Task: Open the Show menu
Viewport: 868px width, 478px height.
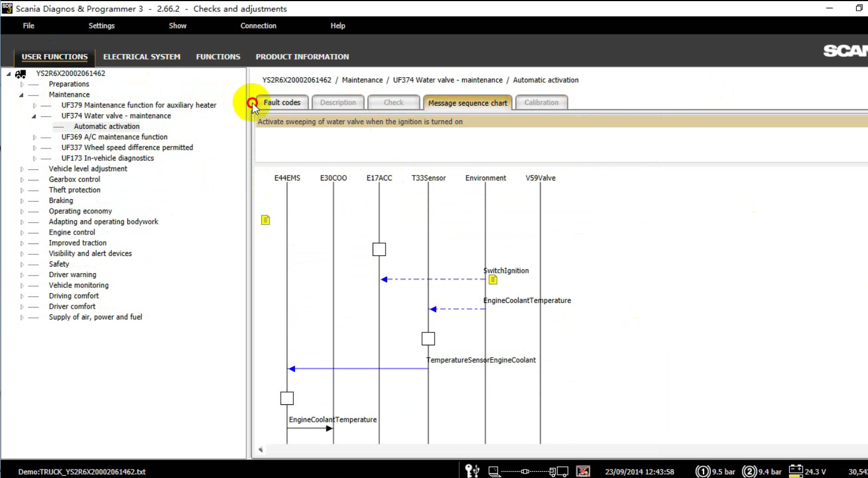Action: pos(177,26)
